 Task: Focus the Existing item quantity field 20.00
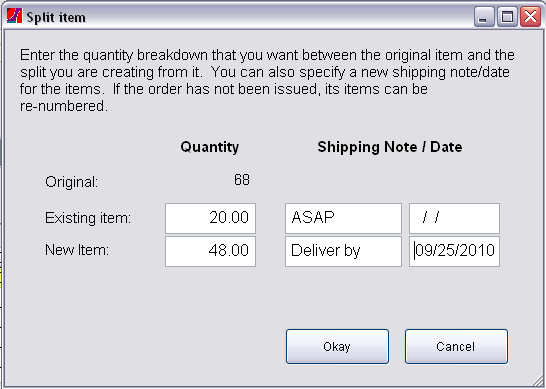pyautogui.click(x=210, y=218)
